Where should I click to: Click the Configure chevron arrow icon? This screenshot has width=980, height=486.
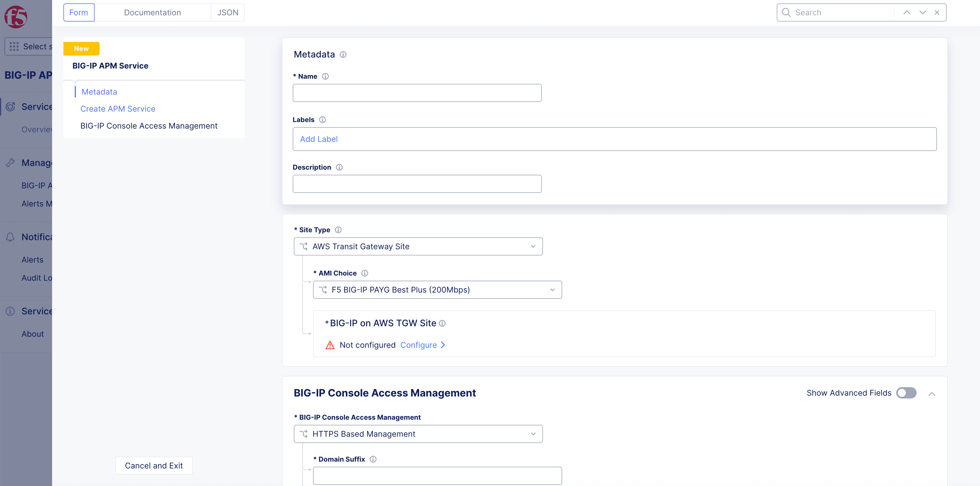coord(443,345)
